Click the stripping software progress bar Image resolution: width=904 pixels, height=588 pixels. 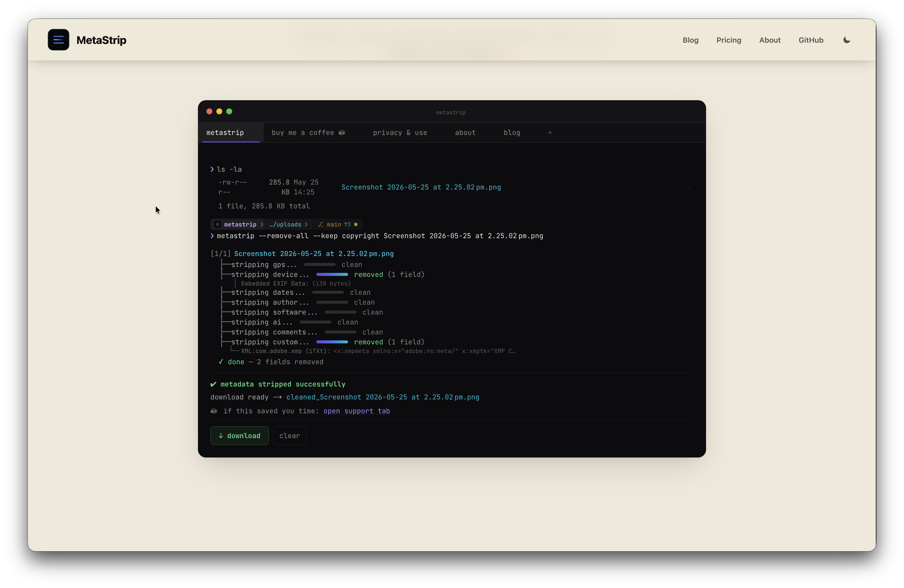pos(340,312)
